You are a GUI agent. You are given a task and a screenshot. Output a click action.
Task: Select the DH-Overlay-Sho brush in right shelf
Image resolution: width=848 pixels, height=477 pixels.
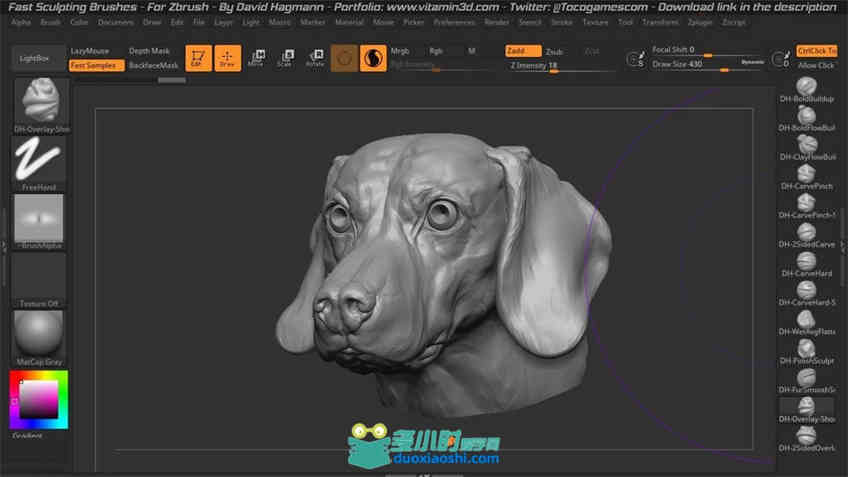(x=806, y=410)
